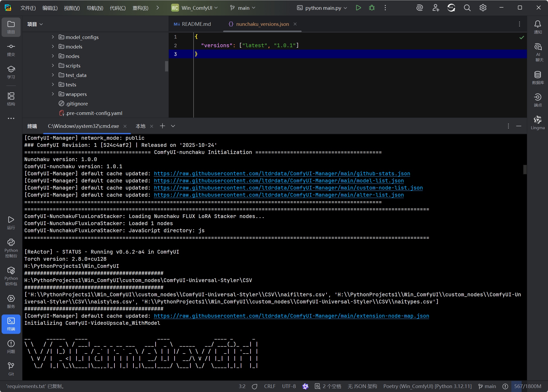This screenshot has height=392, width=548.
Task: Open the Database tool window
Action: [x=537, y=78]
